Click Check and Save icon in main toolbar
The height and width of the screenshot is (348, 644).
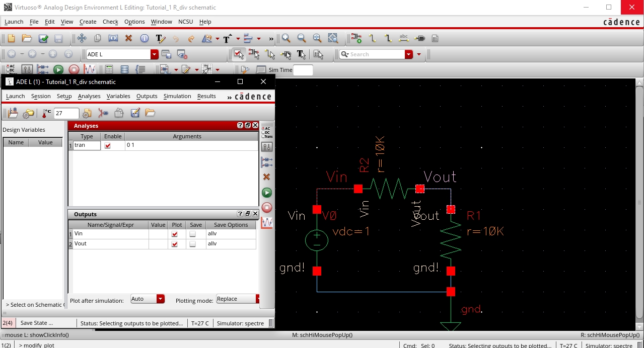click(43, 39)
